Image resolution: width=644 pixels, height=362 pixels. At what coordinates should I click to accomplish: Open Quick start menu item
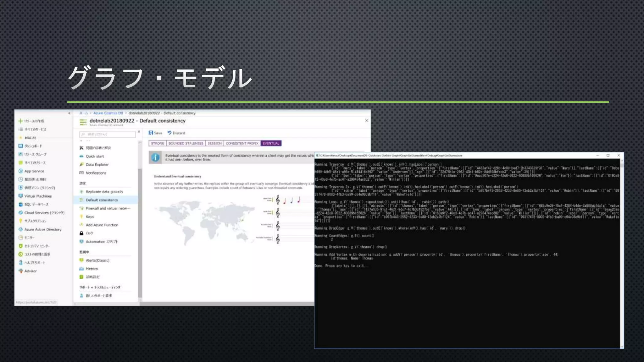tap(95, 156)
